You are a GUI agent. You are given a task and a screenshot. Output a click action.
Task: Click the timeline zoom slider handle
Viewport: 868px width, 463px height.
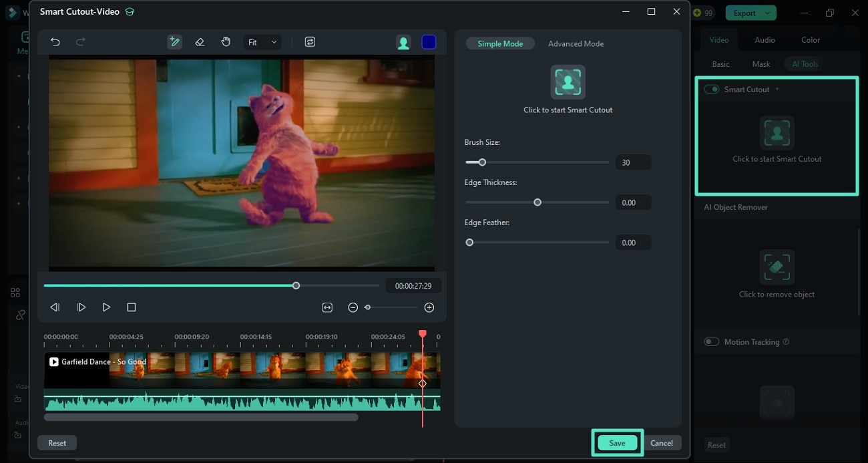tap(367, 307)
